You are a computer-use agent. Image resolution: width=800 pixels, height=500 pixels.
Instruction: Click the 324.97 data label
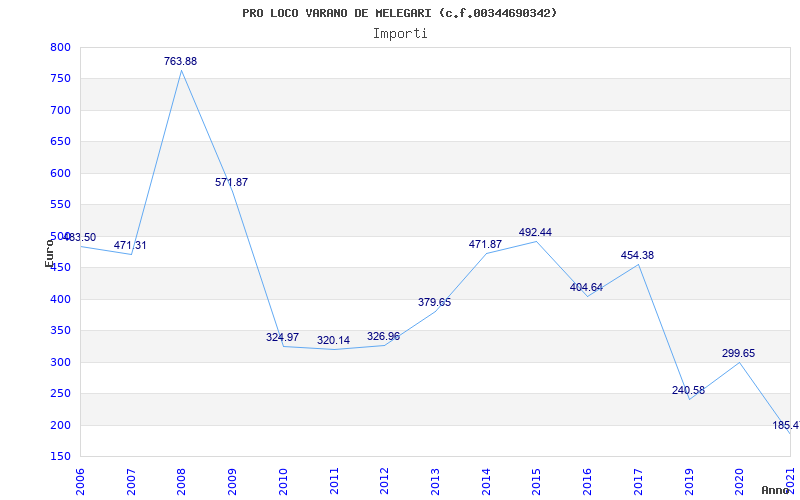[282, 337]
